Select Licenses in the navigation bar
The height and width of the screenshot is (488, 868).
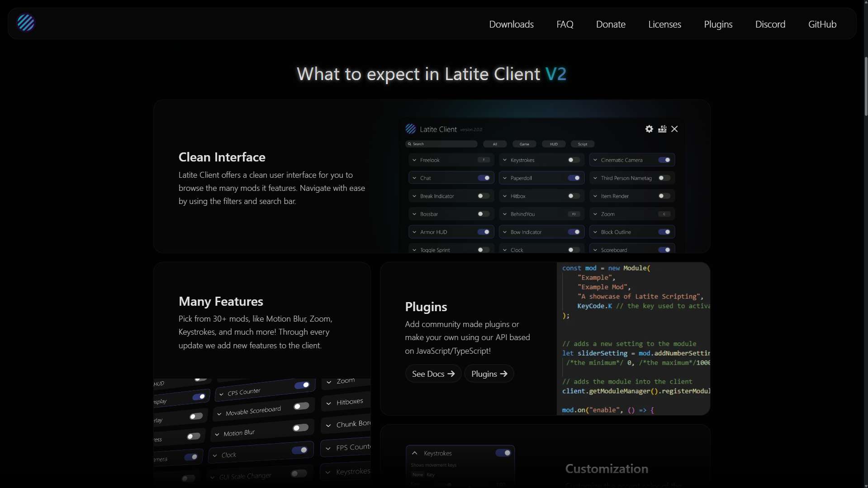pos(664,24)
